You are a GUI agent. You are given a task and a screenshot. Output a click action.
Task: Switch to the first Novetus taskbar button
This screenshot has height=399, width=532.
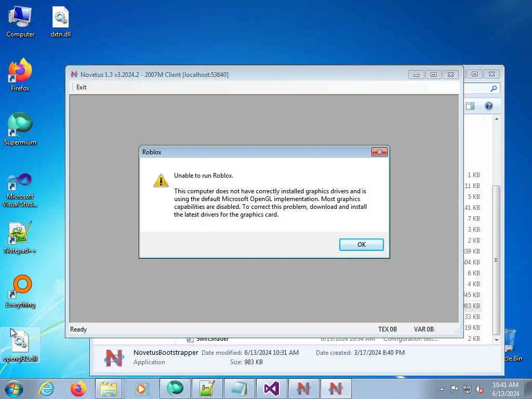[303, 389]
